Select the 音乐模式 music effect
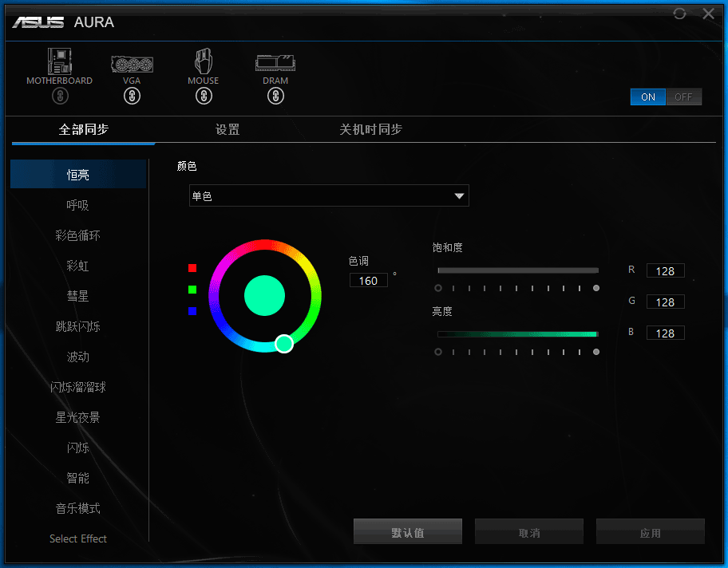 [x=78, y=508]
